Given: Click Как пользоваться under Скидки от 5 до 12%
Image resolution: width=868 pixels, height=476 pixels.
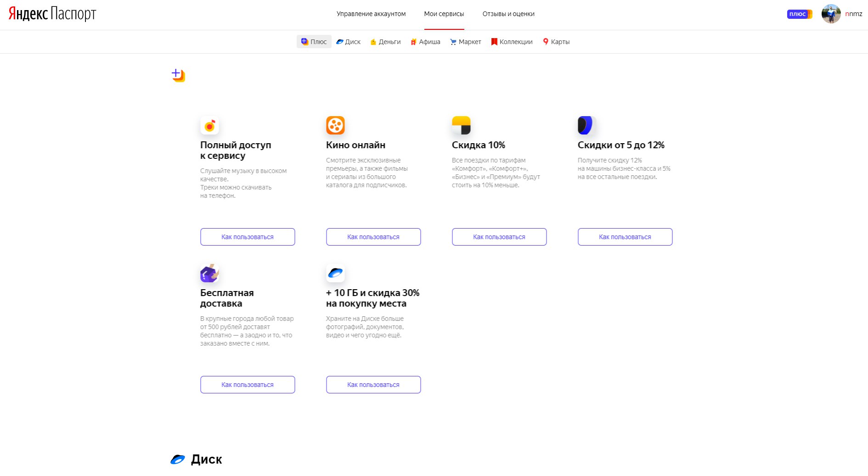Looking at the screenshot, I should [x=625, y=237].
